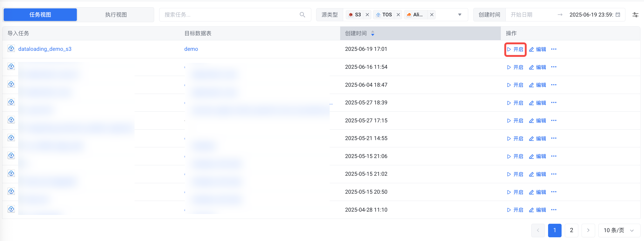Start the task created 2025-05-15 21:06

(515, 156)
